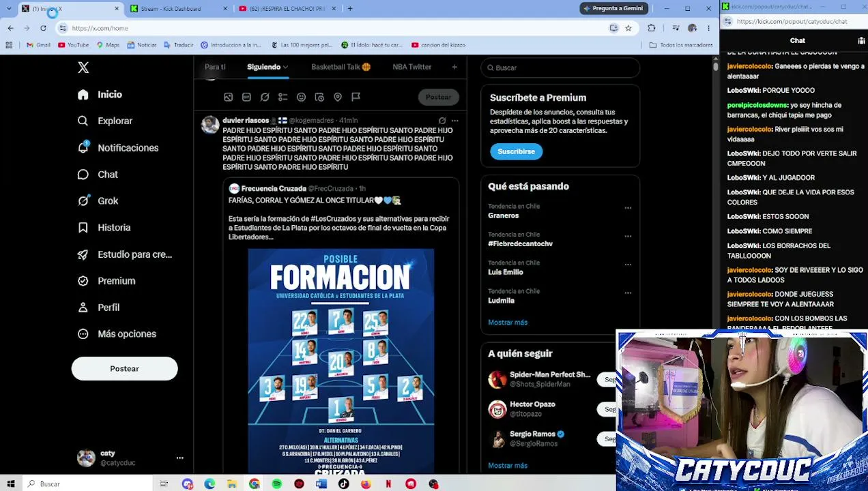Open TikTok from taskbar
868x491 pixels.
click(x=343, y=484)
